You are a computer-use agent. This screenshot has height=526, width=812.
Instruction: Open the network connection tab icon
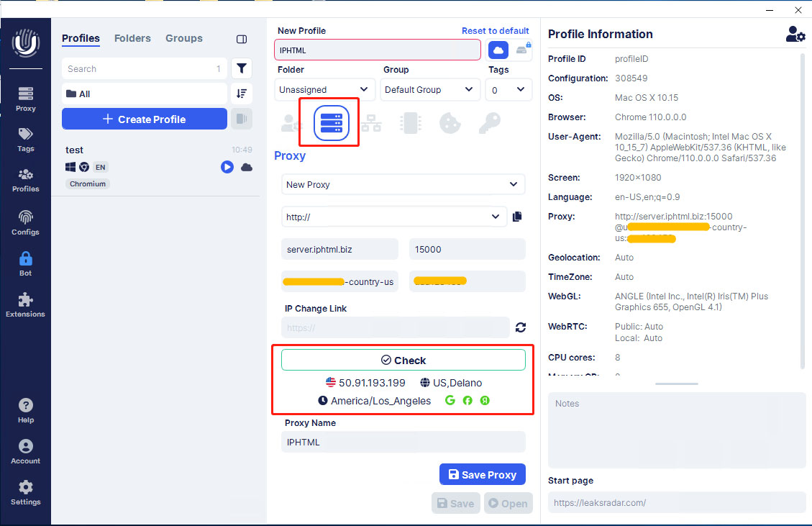tap(371, 123)
